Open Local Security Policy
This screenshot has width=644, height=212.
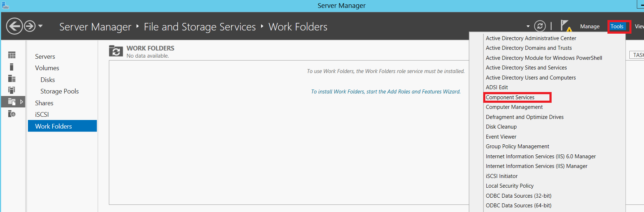click(x=509, y=186)
